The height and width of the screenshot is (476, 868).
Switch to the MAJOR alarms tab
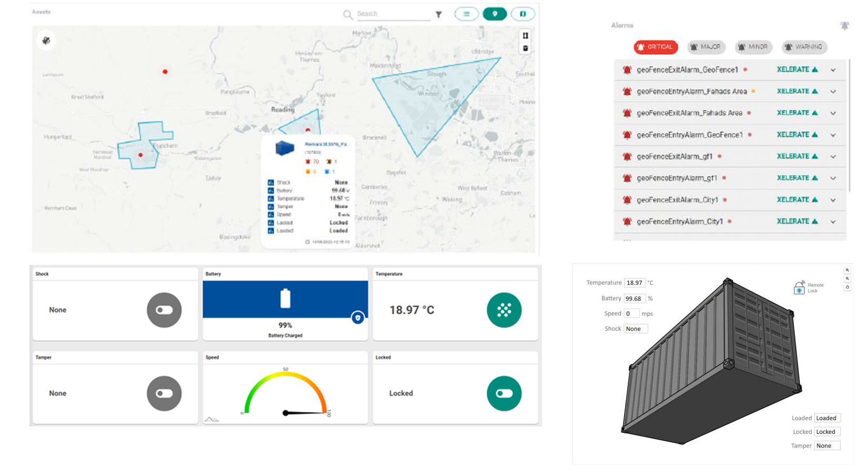(706, 47)
